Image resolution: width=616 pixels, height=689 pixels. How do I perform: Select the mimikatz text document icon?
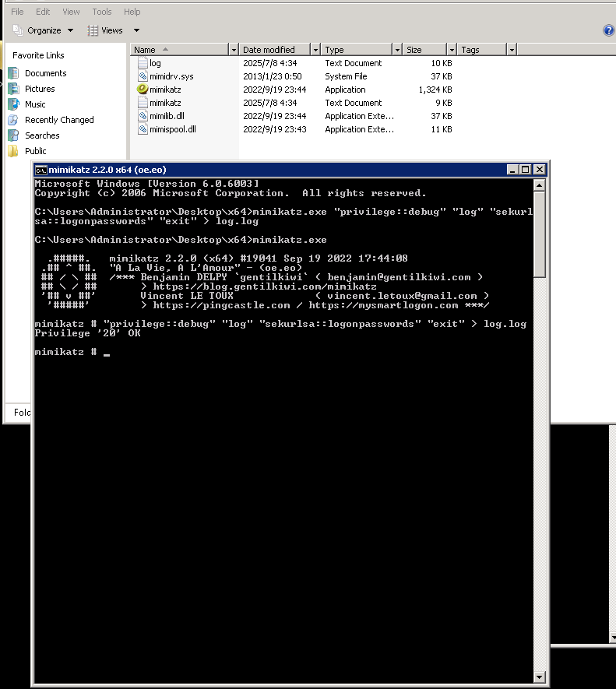tap(143, 103)
